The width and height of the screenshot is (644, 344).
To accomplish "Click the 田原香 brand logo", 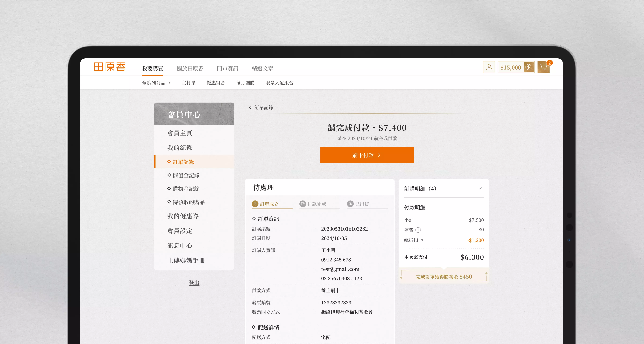I will point(110,67).
